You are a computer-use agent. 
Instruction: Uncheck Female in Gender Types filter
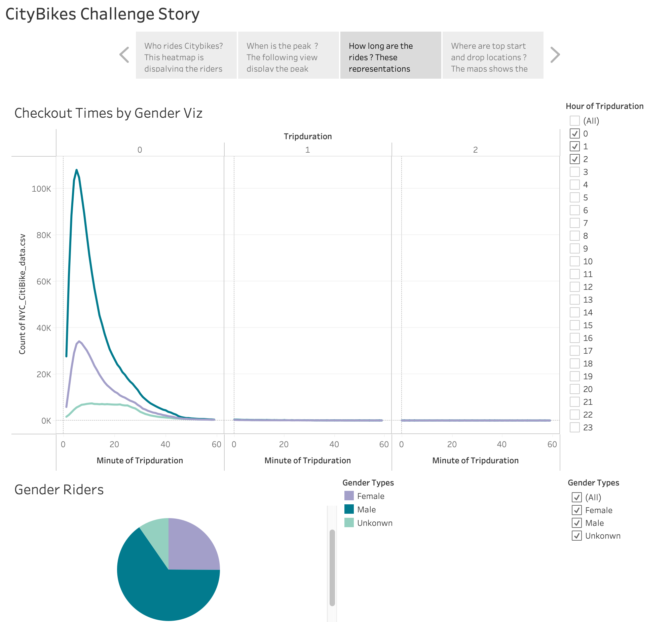coord(577,510)
